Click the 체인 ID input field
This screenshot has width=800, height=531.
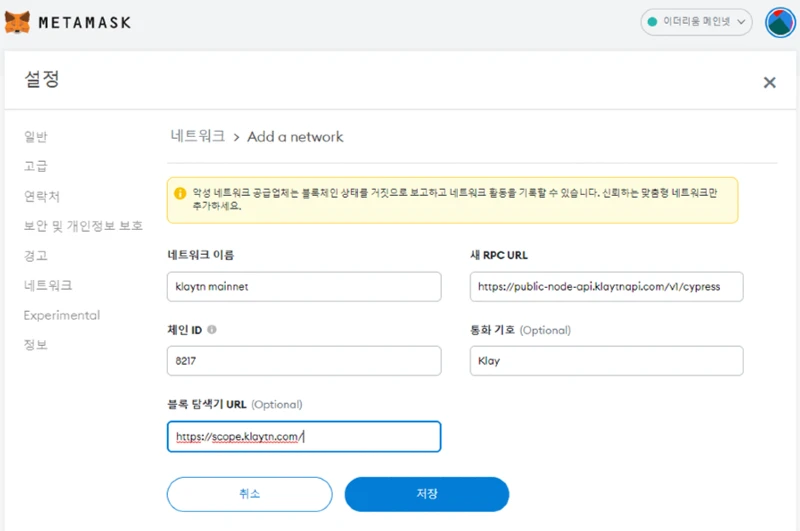point(304,361)
